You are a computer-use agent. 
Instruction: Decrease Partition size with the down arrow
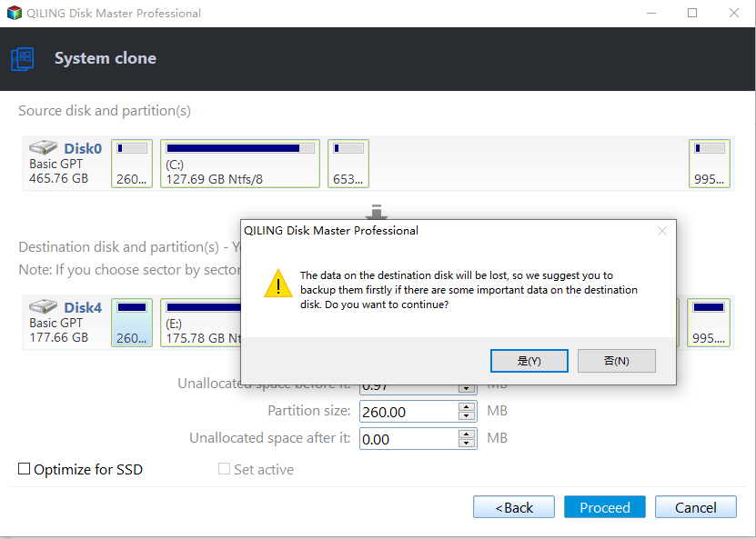466,416
